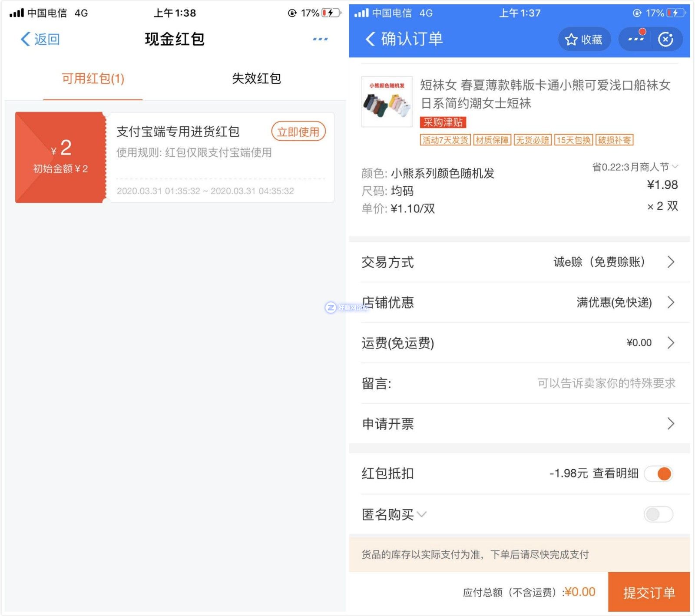Expand the 匿名购买 info chevron

coord(422,515)
